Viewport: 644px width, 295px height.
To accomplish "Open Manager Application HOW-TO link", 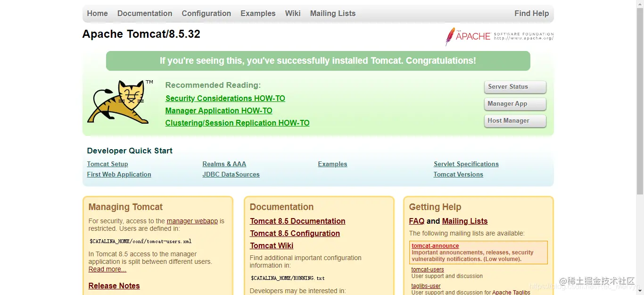I will [x=219, y=110].
